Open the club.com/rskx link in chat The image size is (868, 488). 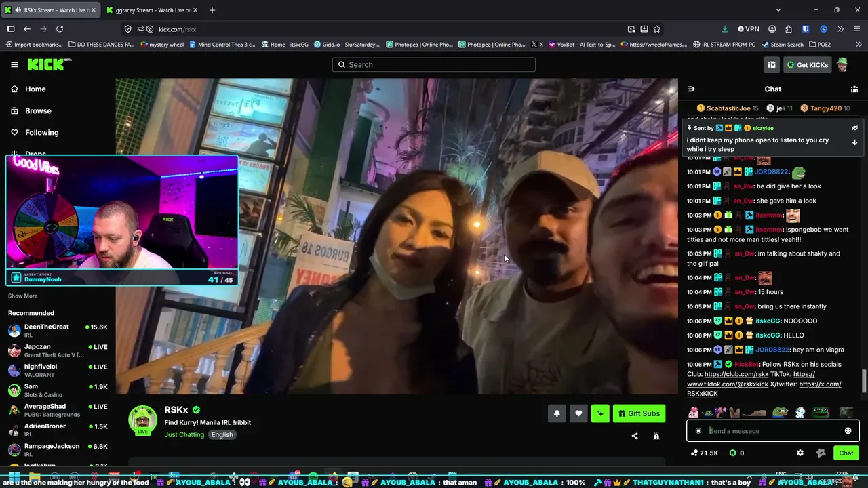[x=736, y=374]
